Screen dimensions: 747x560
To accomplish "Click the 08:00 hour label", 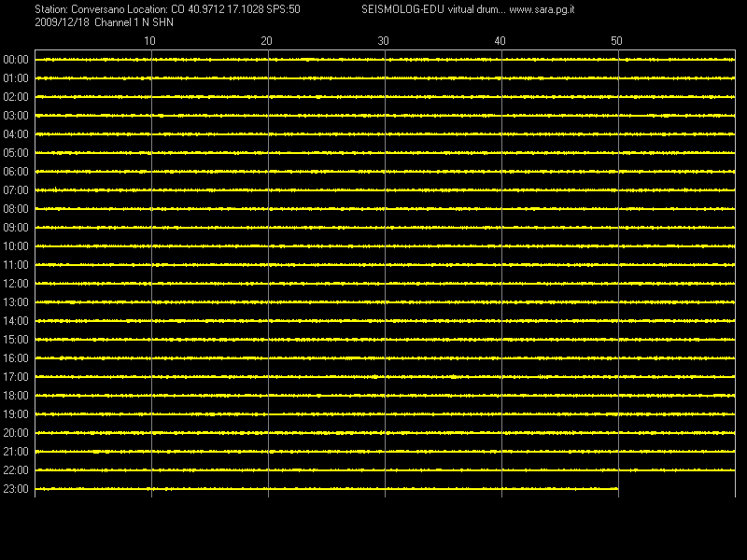I will tap(16, 209).
